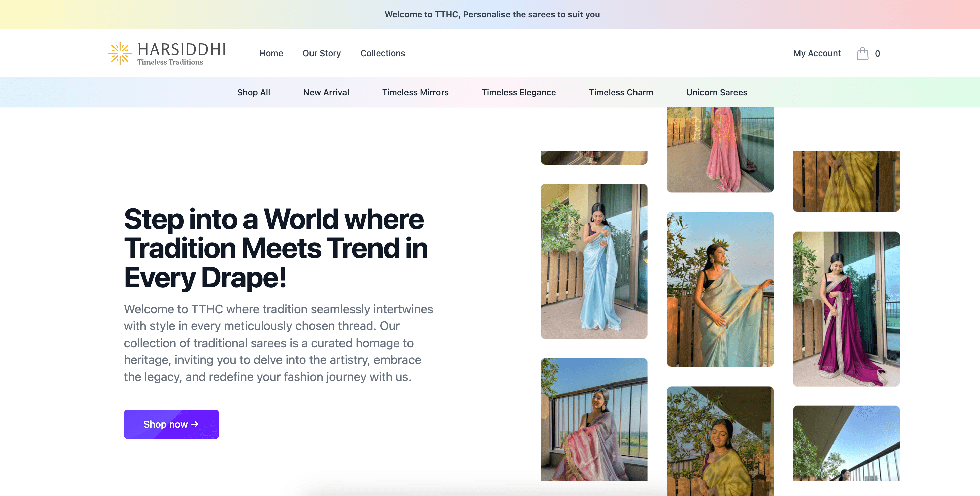Browse the Unicorn Sarees category
980x496 pixels.
point(716,92)
